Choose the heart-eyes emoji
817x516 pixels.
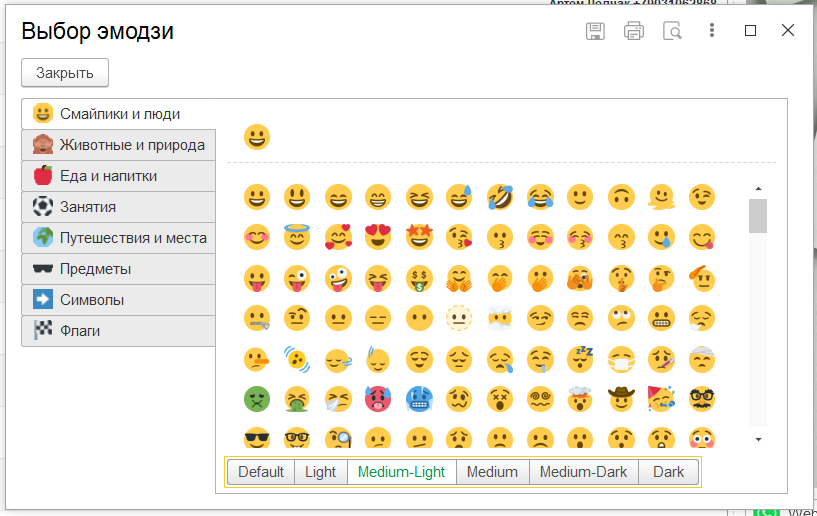point(378,237)
